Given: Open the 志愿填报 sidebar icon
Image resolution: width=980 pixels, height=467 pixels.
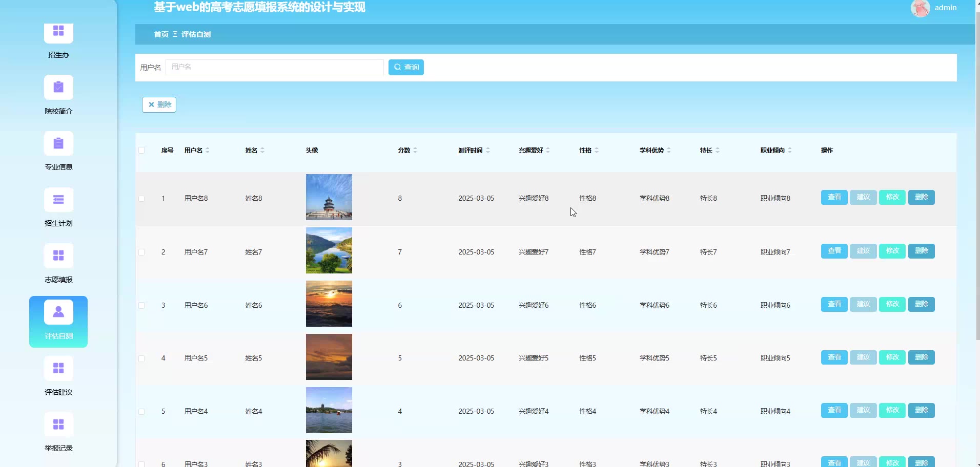Looking at the screenshot, I should [x=58, y=256].
